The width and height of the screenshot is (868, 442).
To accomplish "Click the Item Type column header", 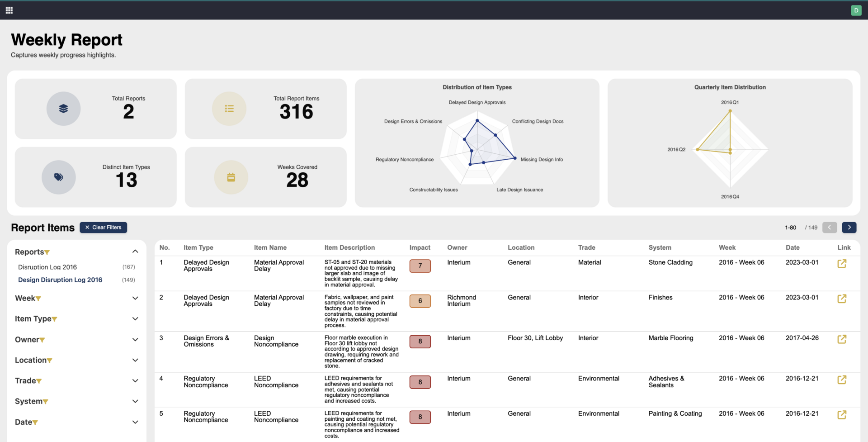I will coord(198,247).
